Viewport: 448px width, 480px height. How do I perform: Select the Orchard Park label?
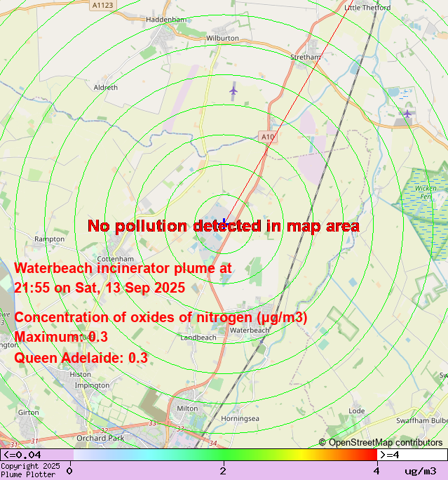[x=100, y=438]
